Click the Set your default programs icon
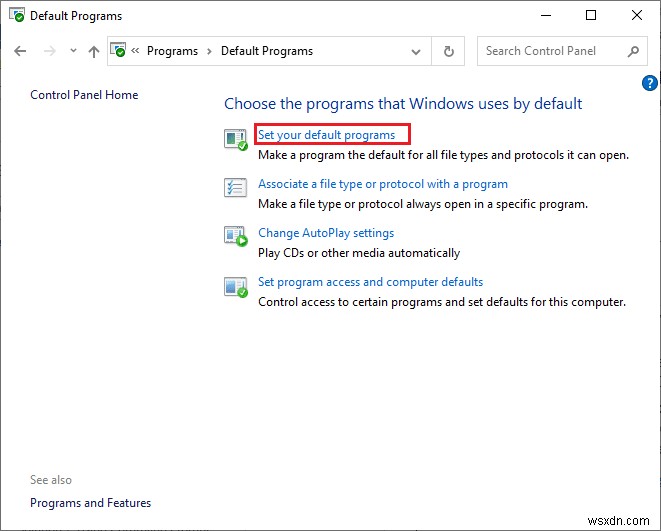This screenshot has height=531, width=661. [236, 139]
